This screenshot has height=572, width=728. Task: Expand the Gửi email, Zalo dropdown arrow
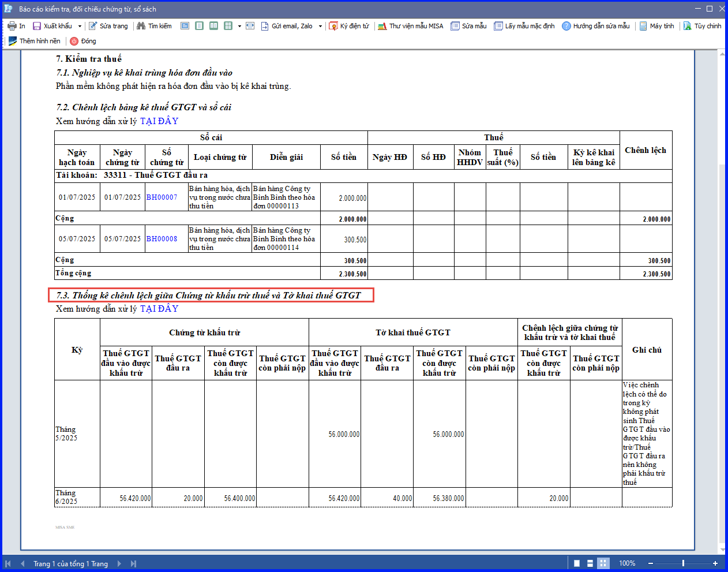(x=320, y=26)
